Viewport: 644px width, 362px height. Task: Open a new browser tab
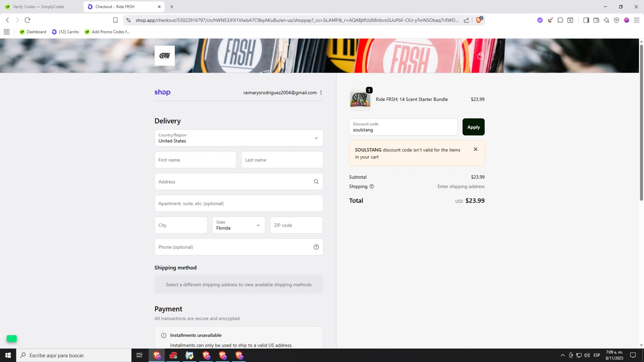point(172,7)
